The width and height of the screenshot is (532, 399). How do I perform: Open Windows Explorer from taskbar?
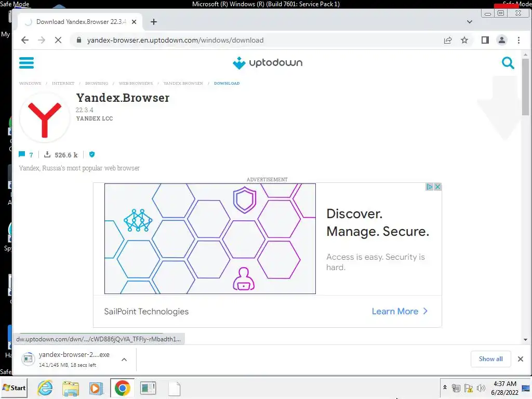71,388
